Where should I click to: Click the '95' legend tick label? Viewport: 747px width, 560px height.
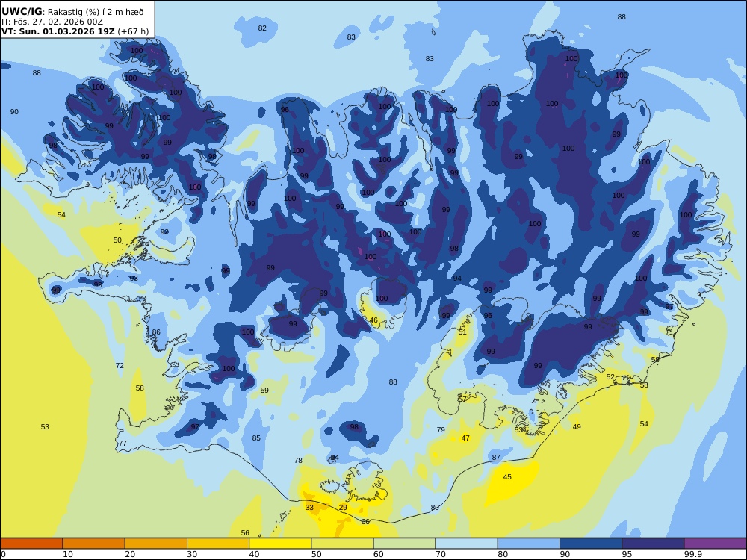click(627, 554)
